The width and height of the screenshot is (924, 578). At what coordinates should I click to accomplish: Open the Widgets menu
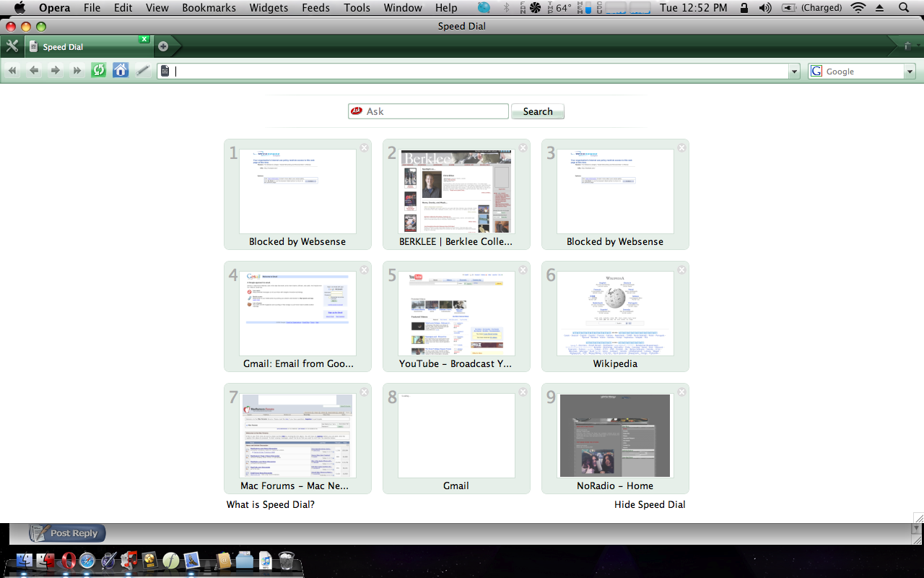269,8
